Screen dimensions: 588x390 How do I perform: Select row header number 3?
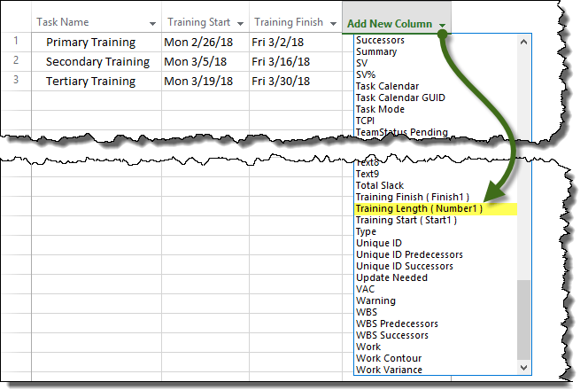pyautogui.click(x=15, y=81)
